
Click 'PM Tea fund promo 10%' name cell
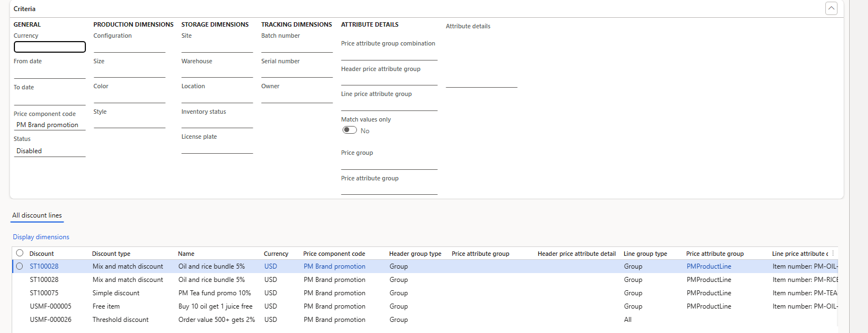point(215,293)
